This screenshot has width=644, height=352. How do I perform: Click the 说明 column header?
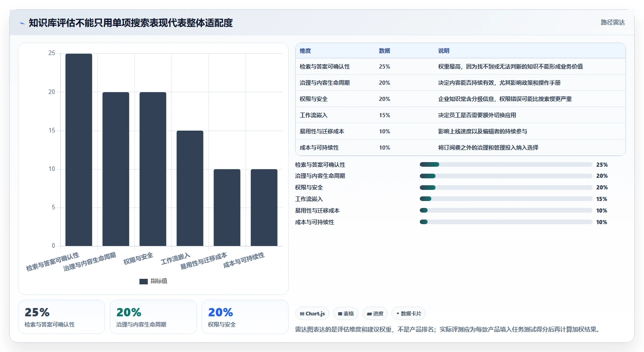pos(444,50)
